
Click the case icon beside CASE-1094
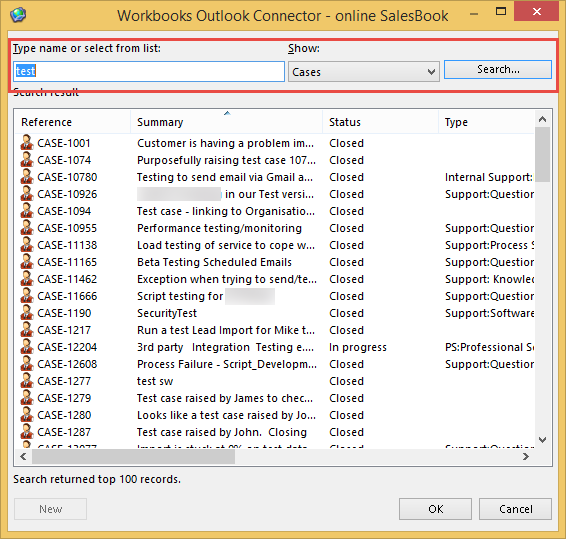(x=27, y=210)
